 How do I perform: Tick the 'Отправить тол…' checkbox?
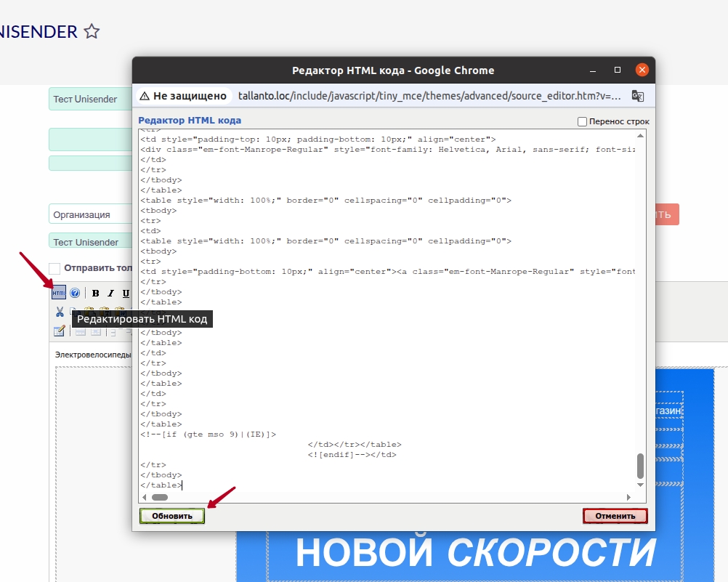(x=54, y=268)
